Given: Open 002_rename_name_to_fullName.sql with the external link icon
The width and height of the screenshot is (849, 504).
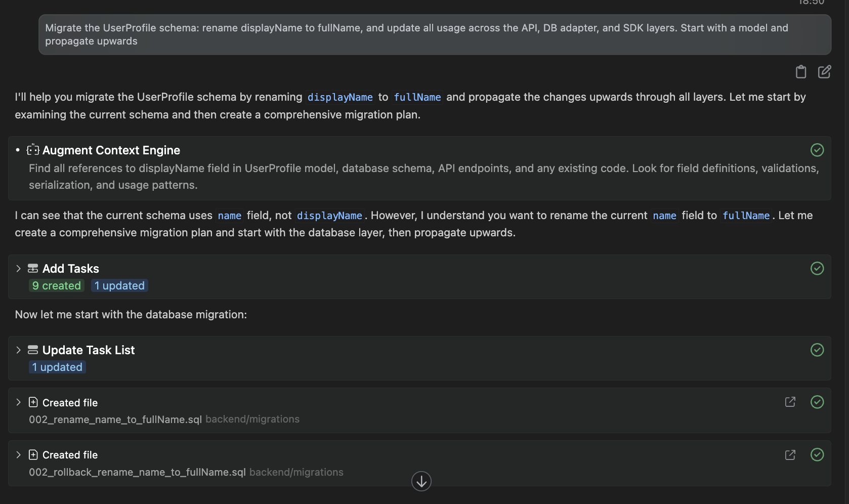Looking at the screenshot, I should click(x=790, y=402).
